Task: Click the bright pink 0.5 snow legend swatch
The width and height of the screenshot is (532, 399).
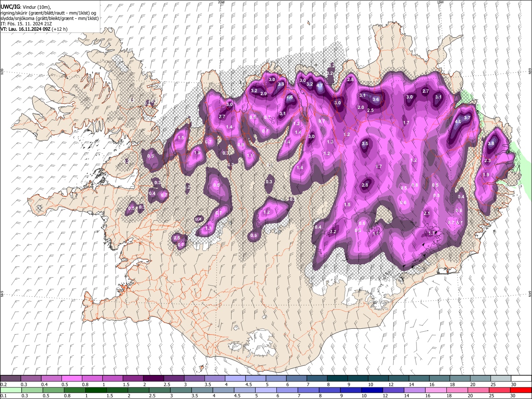Action: (71, 379)
